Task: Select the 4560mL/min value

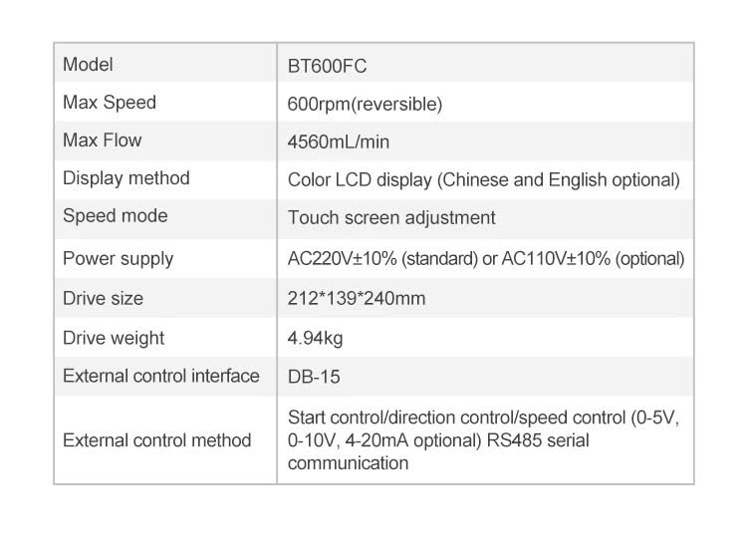Action: click(339, 141)
